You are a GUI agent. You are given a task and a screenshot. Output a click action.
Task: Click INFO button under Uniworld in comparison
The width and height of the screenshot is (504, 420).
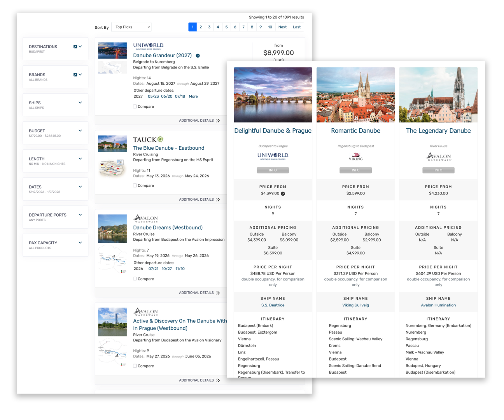273,170
